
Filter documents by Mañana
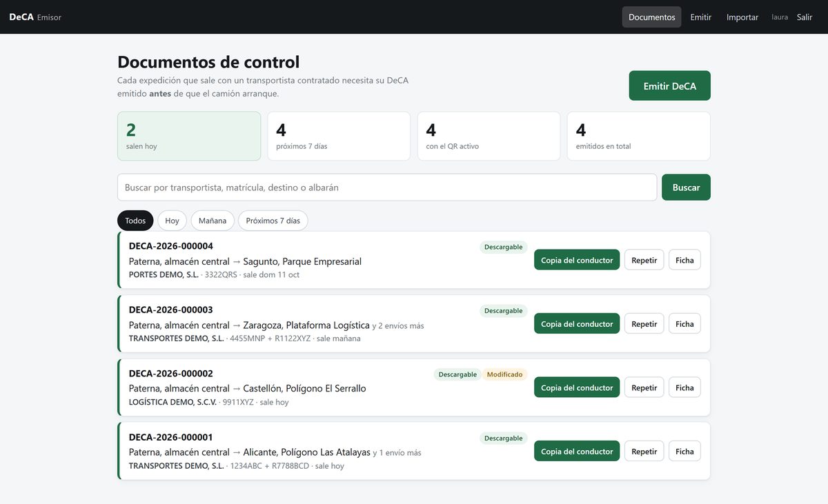point(213,221)
